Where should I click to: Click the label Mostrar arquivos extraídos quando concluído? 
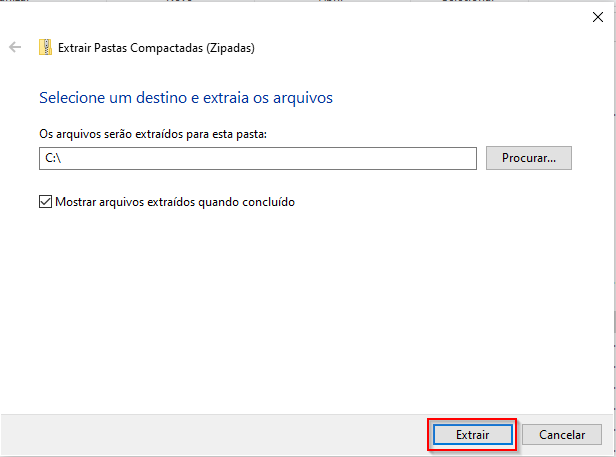(x=175, y=202)
